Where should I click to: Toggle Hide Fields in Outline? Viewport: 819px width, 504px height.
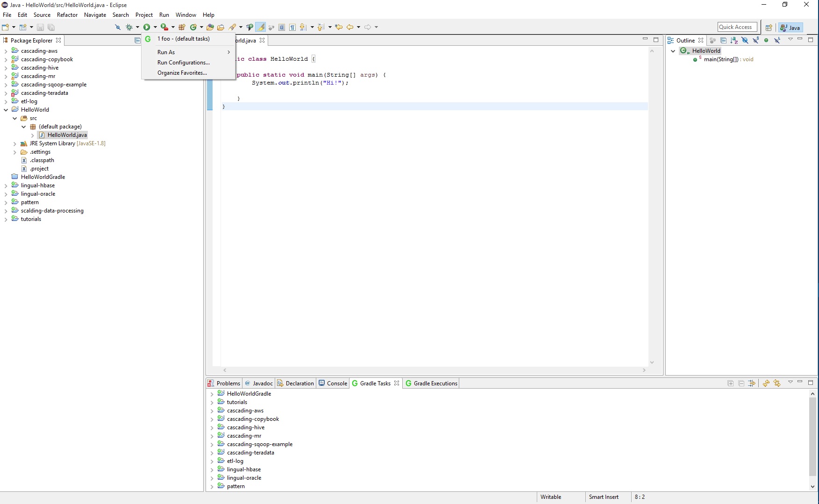[x=745, y=40]
